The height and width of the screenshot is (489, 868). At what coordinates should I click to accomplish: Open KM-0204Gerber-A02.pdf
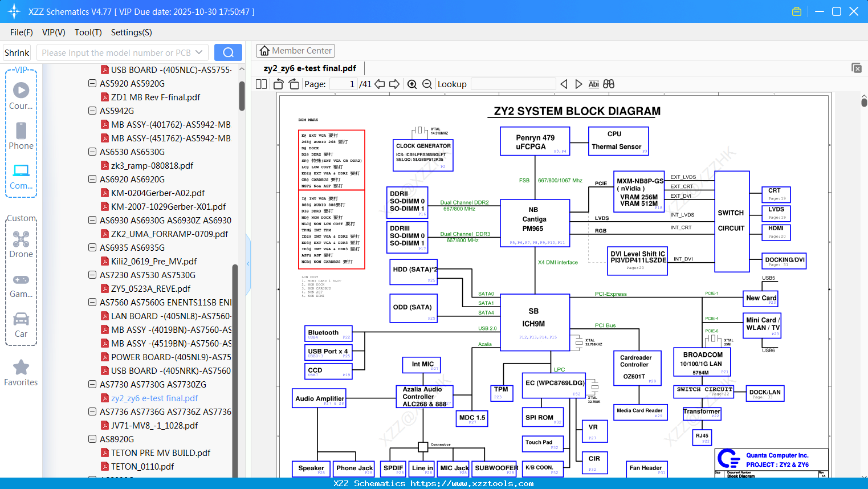[158, 193]
